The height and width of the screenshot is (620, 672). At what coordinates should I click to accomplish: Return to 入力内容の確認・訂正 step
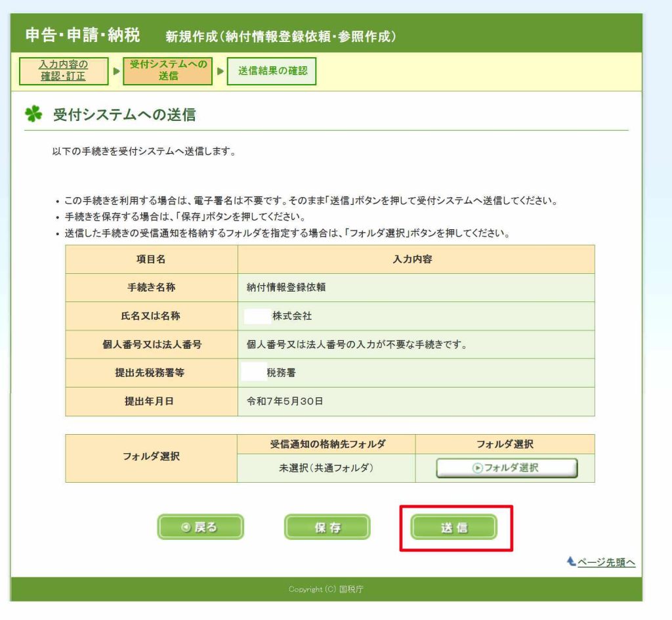63,71
